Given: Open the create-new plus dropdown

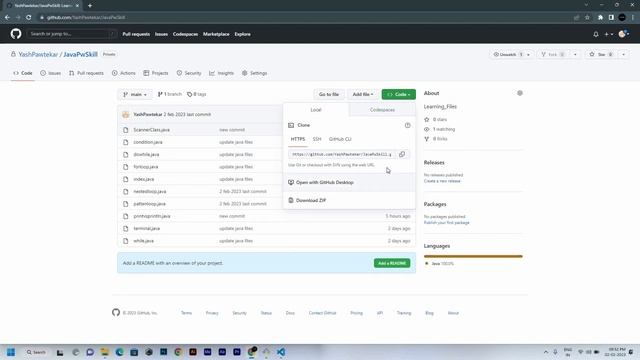Looking at the screenshot, I should click(x=609, y=34).
